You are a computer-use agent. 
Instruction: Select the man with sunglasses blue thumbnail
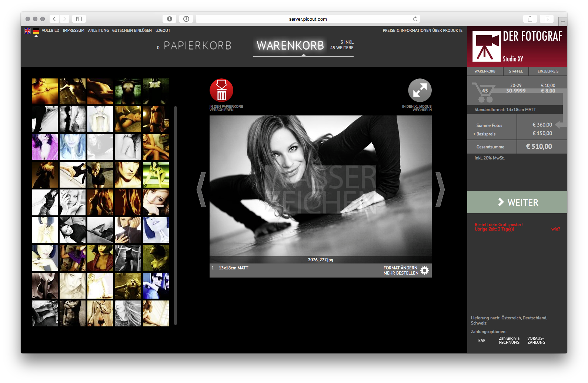pos(156,286)
